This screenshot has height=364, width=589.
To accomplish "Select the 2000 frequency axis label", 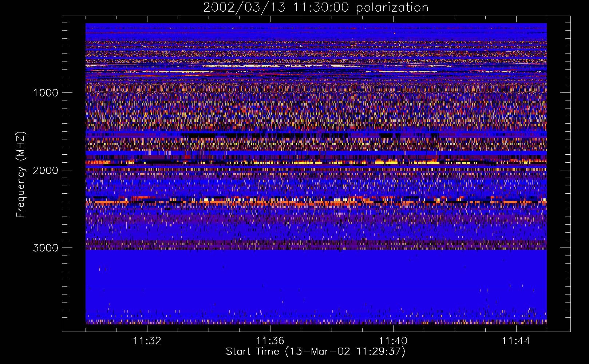I will [x=46, y=170].
